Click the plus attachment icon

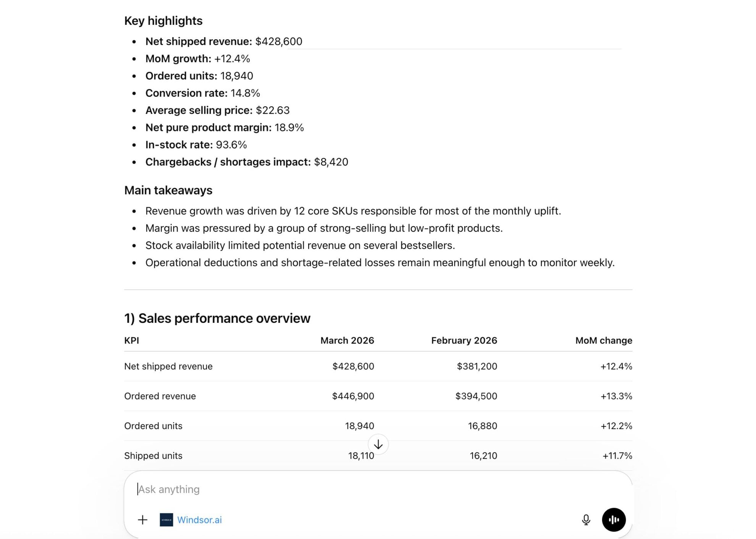142,520
